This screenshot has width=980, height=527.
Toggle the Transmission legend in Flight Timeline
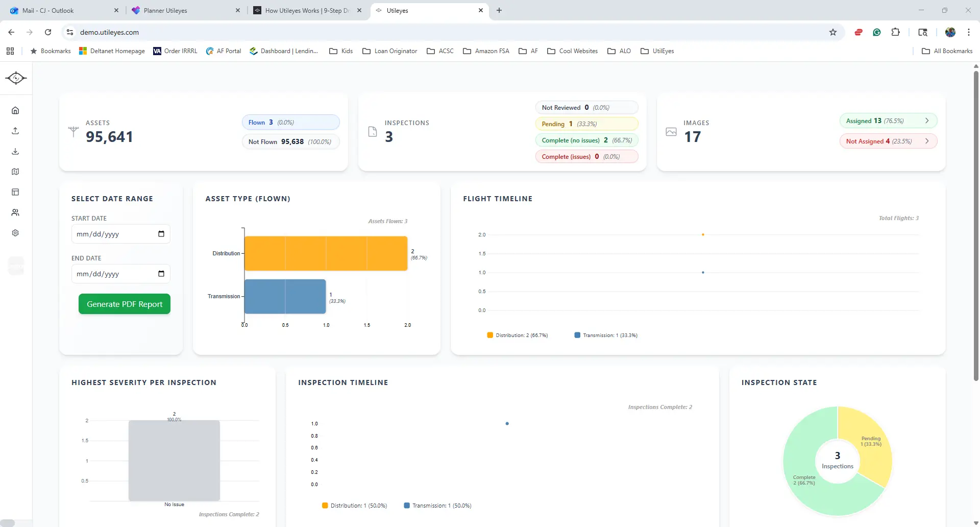tap(606, 336)
